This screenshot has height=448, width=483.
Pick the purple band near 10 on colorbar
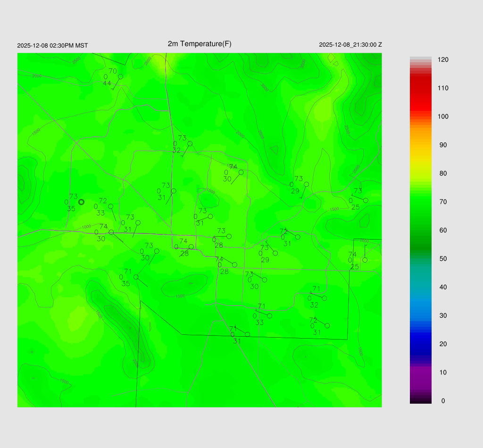pyautogui.click(x=420, y=373)
